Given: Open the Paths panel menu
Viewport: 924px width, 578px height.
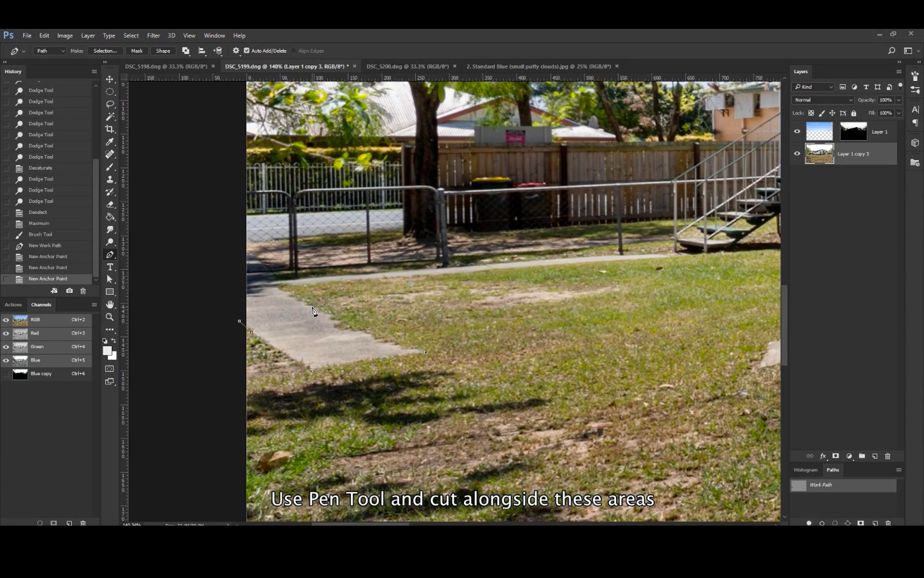Looking at the screenshot, I should click(x=898, y=469).
